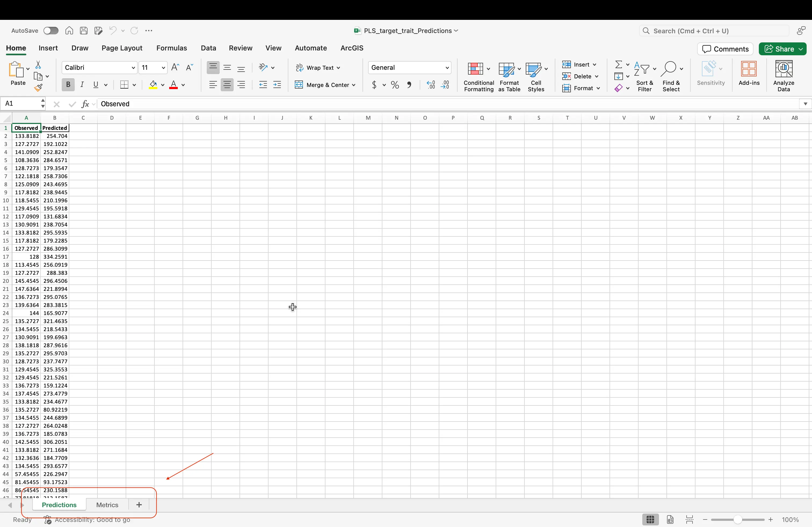
Task: Toggle Italic formatting
Action: [82, 85]
